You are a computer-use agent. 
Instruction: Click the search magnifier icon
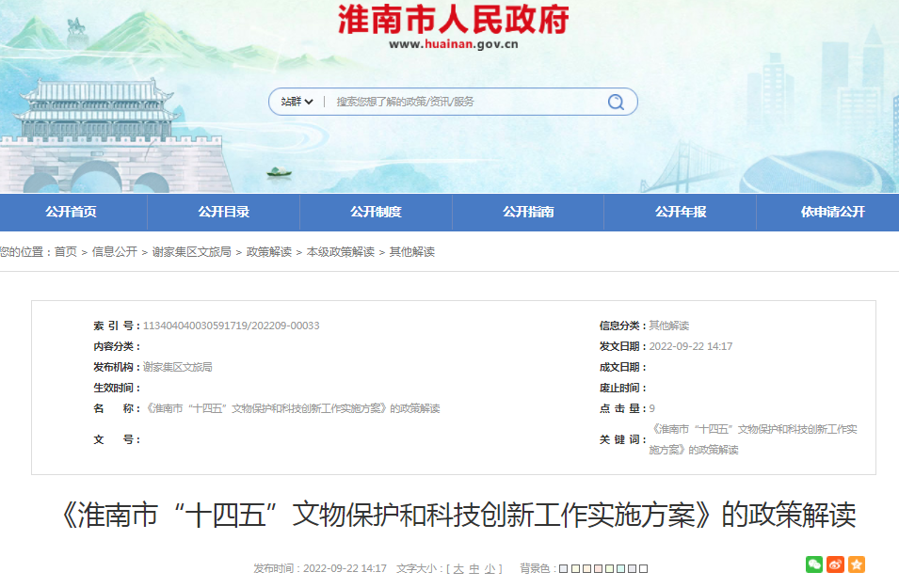615,101
